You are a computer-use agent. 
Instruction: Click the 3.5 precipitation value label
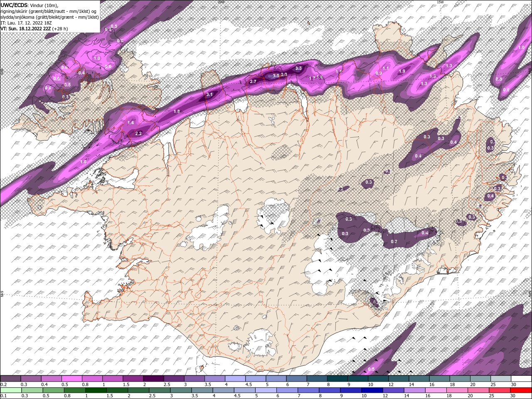(x=276, y=76)
